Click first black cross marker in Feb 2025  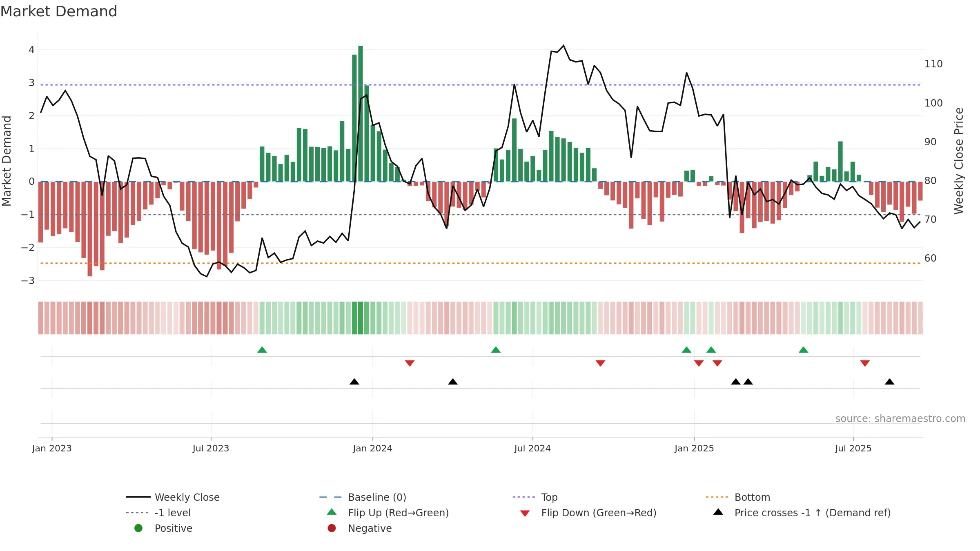(x=735, y=382)
